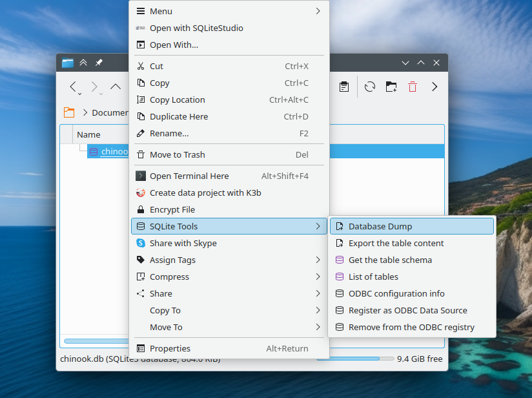The width and height of the screenshot is (532, 398).
Task: Show ODBC configuration info
Action: [412, 293]
